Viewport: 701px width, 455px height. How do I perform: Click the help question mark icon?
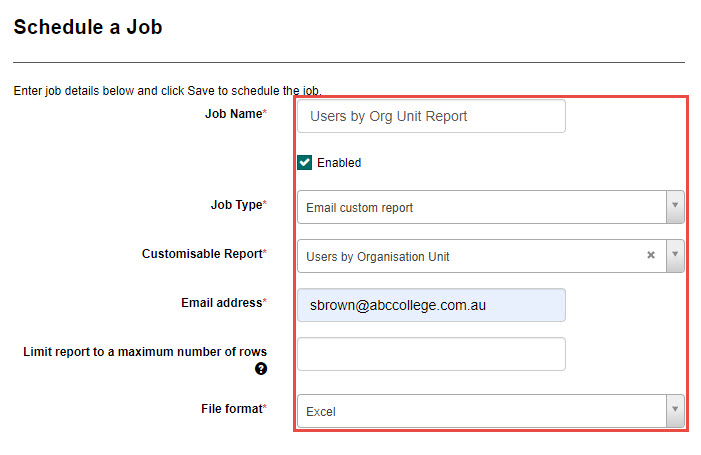(261, 369)
